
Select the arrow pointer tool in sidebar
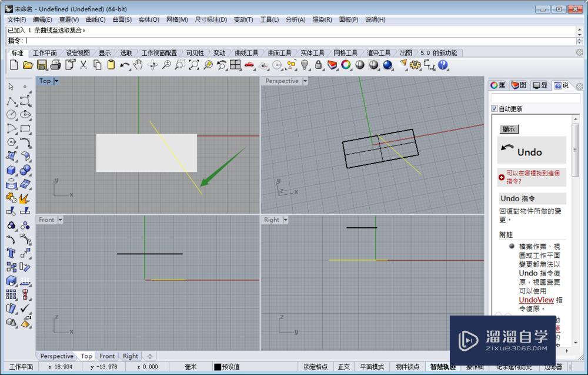click(11, 87)
